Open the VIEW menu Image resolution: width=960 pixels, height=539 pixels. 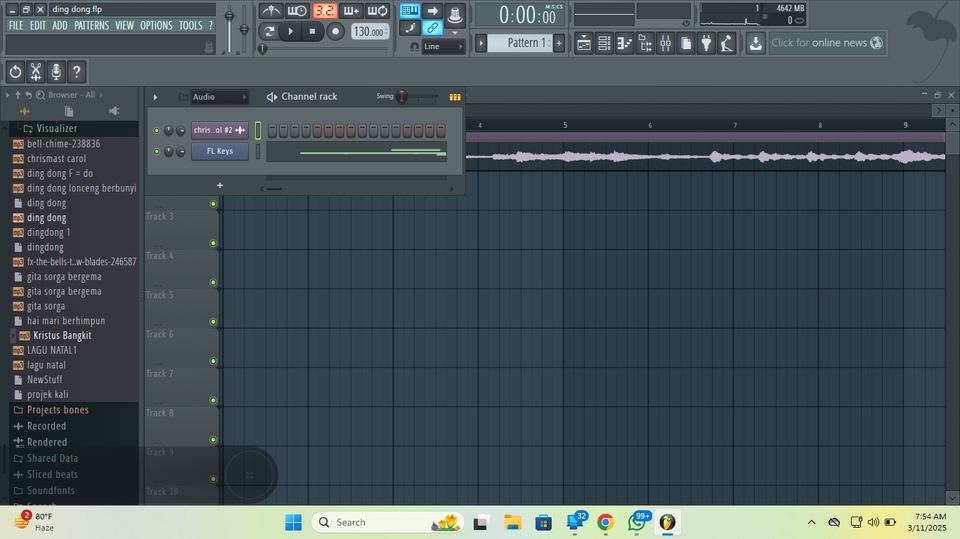pyautogui.click(x=124, y=25)
